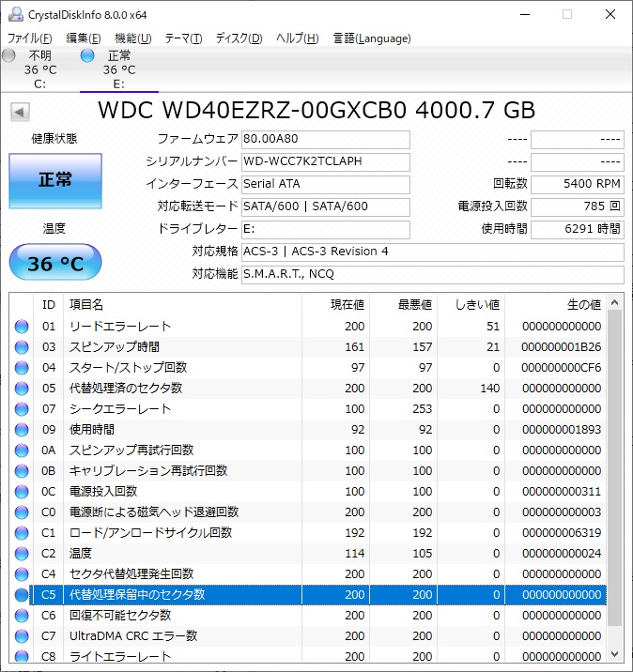633x672 pixels.
Task: Click the interface field Serial ATA
Action: pyautogui.click(x=326, y=184)
